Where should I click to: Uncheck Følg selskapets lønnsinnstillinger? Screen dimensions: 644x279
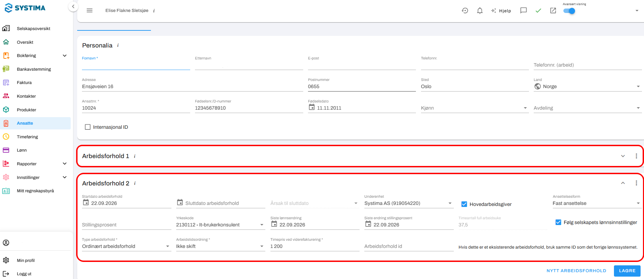pos(558,222)
